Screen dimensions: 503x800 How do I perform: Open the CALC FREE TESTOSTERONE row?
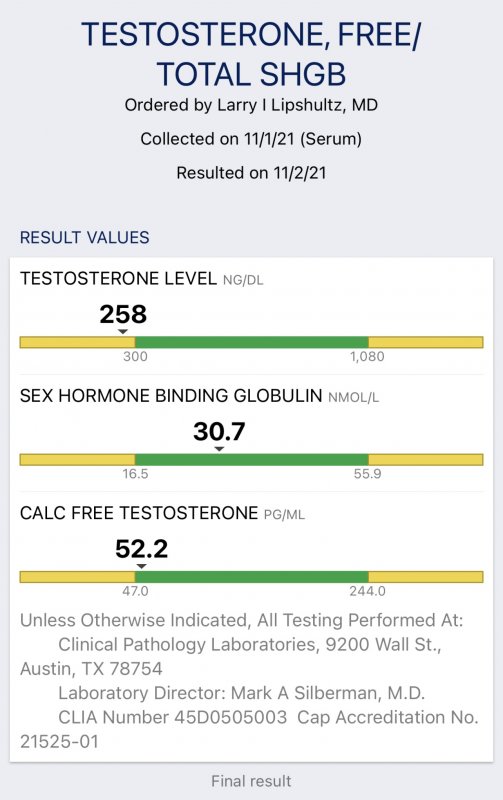(252, 551)
